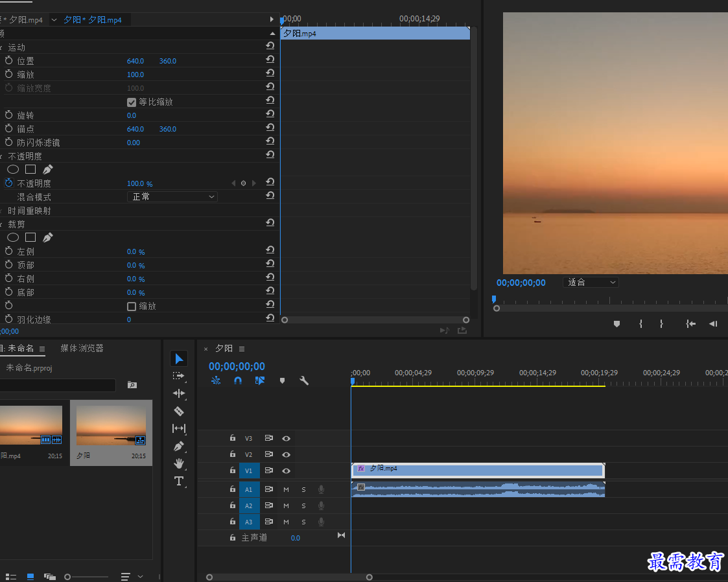Screen dimensions: 728x582
Task: Choose pen mask under Crop effect
Action: pyautogui.click(x=48, y=238)
